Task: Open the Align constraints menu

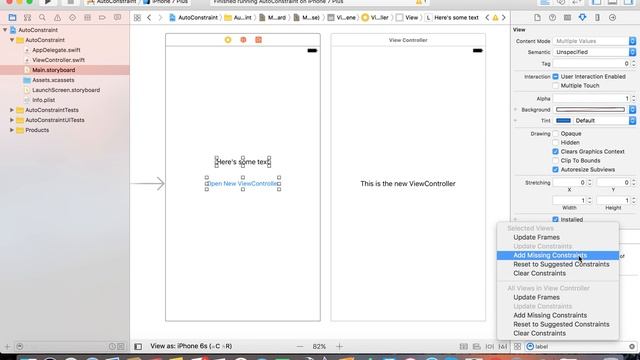Action: coord(476,347)
